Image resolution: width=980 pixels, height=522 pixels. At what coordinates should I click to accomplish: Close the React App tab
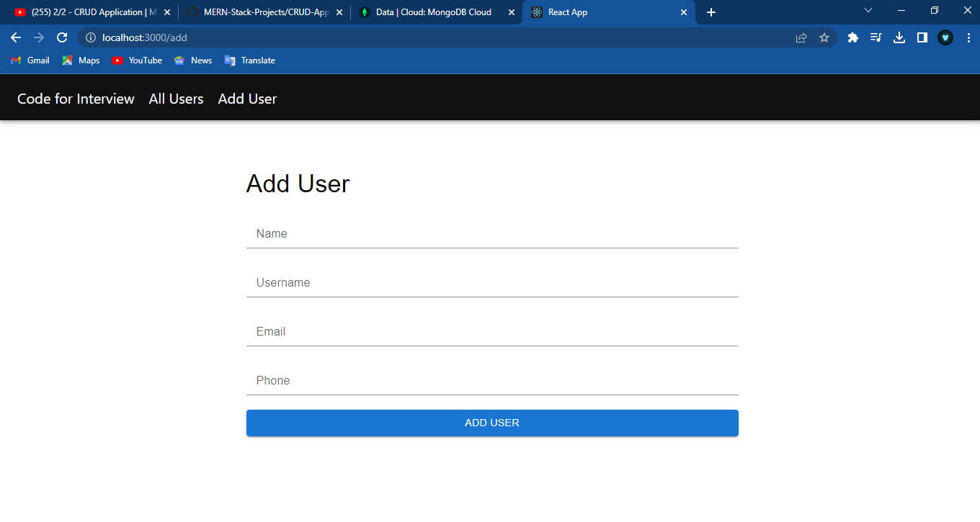tap(684, 12)
